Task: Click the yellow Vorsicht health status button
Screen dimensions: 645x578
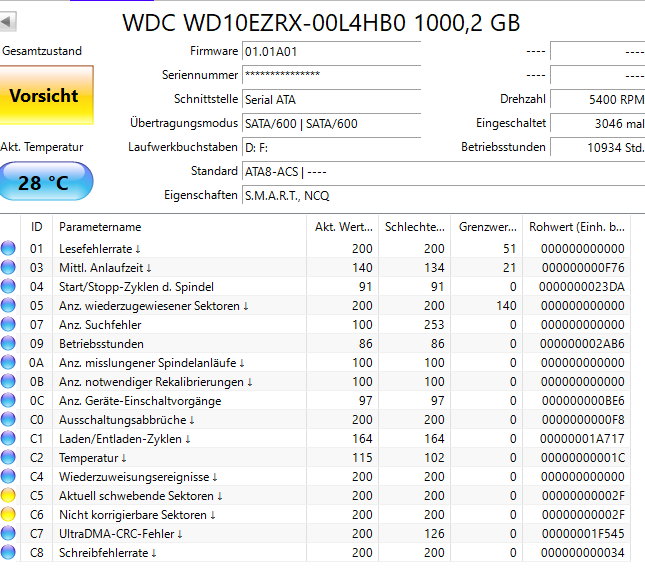Action: (46, 95)
